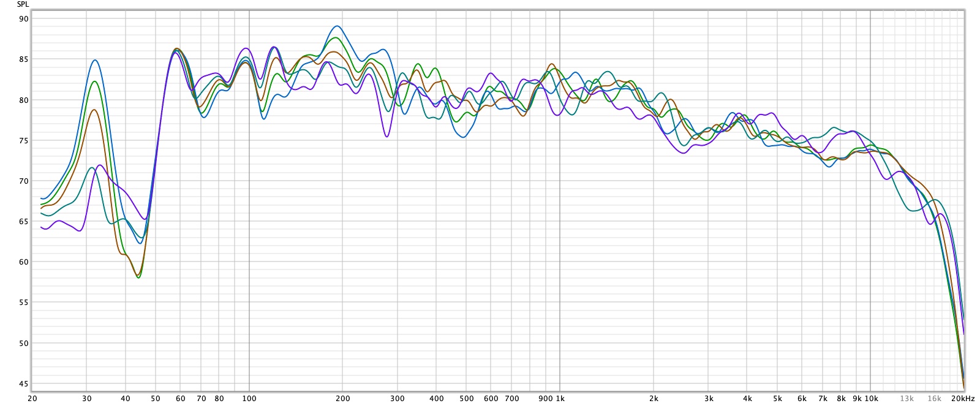This screenshot has height=406, width=980.
Task: Select the greyed 13k frequency axis label
Action: 907,399
